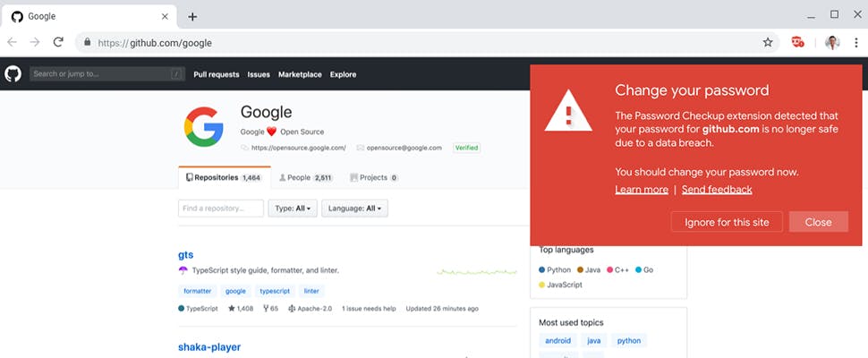The image size is (868, 358).
Task: Close the password warning popup
Action: (819, 222)
